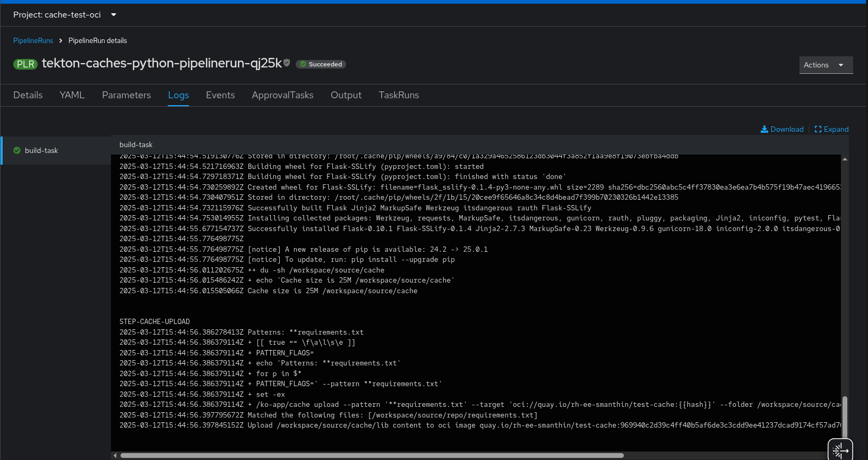This screenshot has width=868, height=460.
Task: Click the scroll-up arrow of log scrollbar
Action: tap(845, 159)
